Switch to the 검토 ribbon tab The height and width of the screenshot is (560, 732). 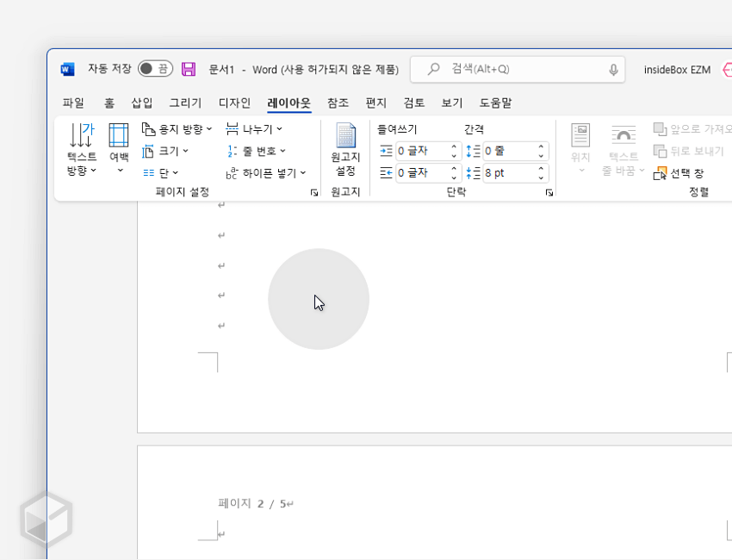click(x=413, y=102)
